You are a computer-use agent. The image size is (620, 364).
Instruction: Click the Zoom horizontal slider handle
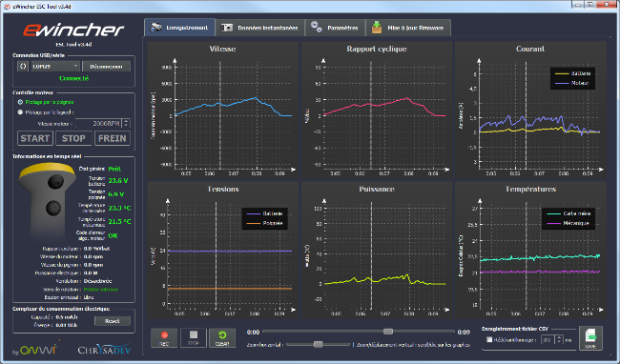[318, 345]
